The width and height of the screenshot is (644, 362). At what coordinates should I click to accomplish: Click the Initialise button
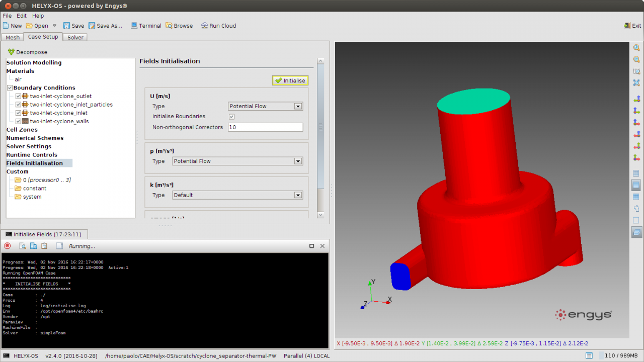coord(290,80)
